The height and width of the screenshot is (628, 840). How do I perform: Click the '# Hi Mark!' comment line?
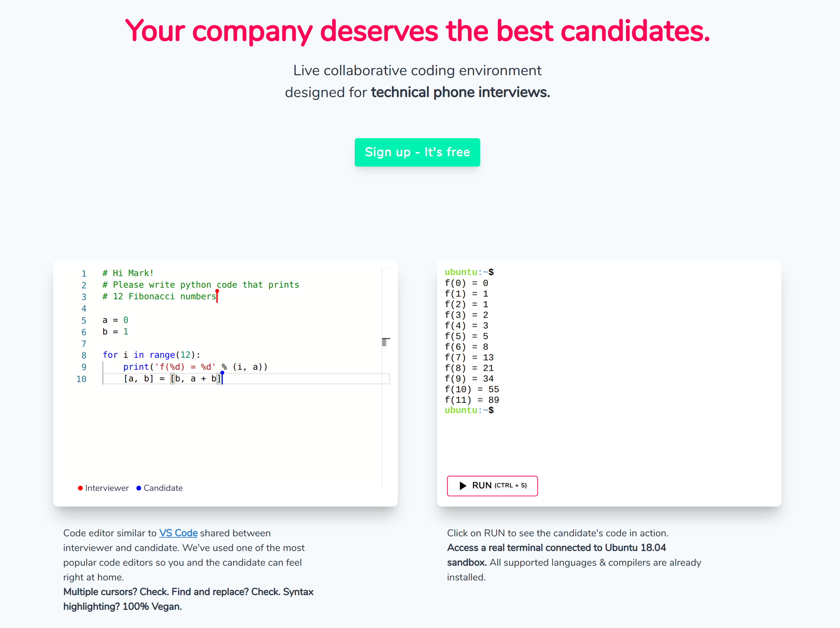(128, 273)
